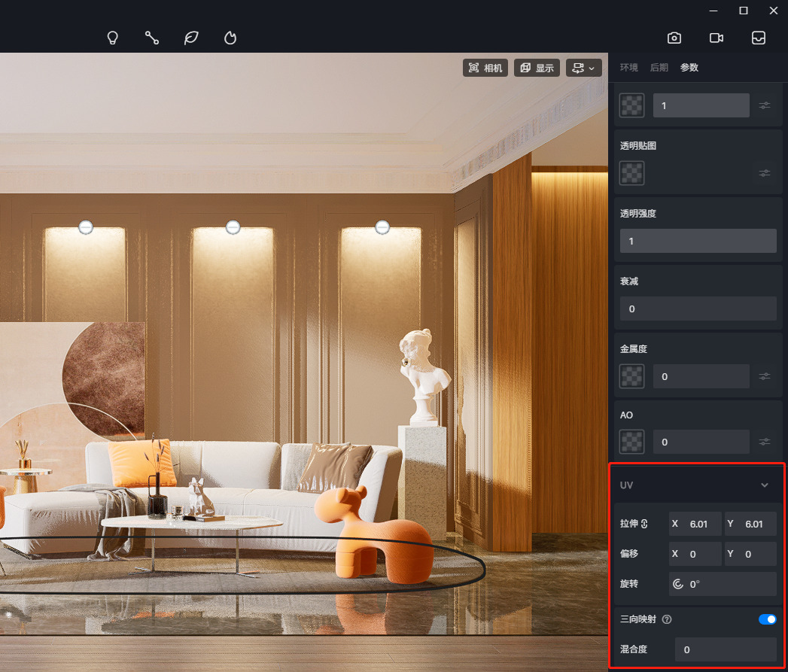Click the top texture swatch beside value 1
Screen dimensions: 788x672
coord(631,105)
